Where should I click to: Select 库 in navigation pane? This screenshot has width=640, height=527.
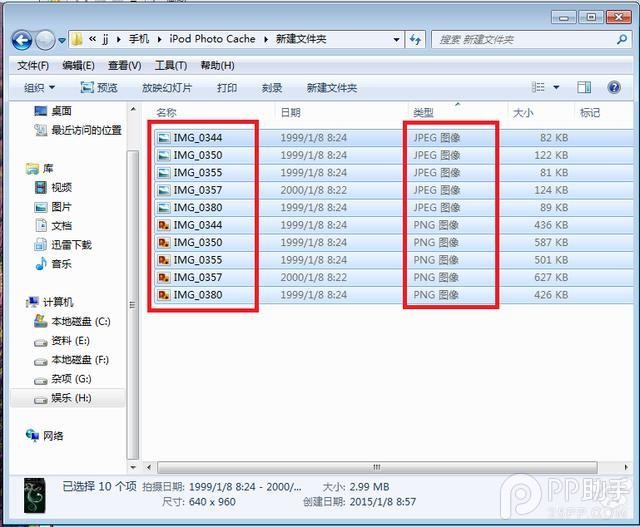coord(40,168)
